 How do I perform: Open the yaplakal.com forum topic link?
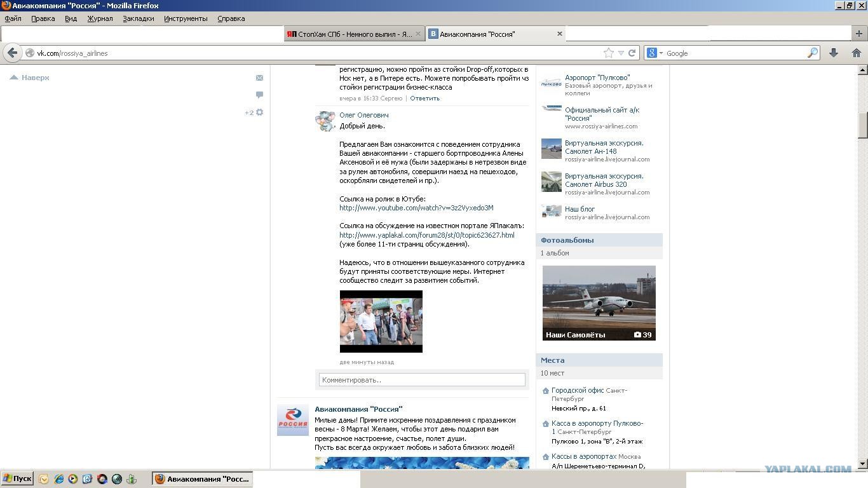click(427, 235)
